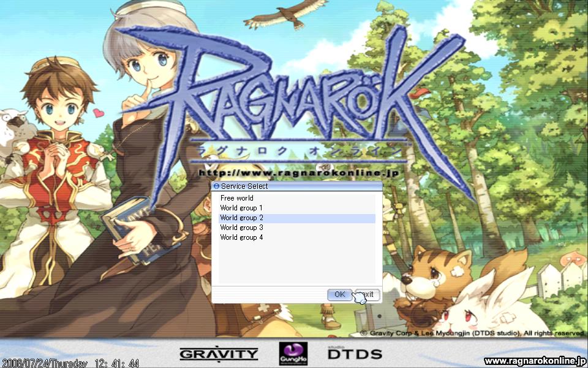Pick World group 3 from the list
The image size is (588, 368).
(297, 228)
